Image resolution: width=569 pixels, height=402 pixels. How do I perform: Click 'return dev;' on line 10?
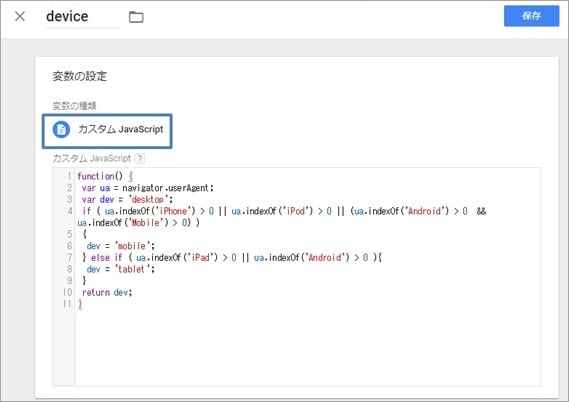point(107,292)
